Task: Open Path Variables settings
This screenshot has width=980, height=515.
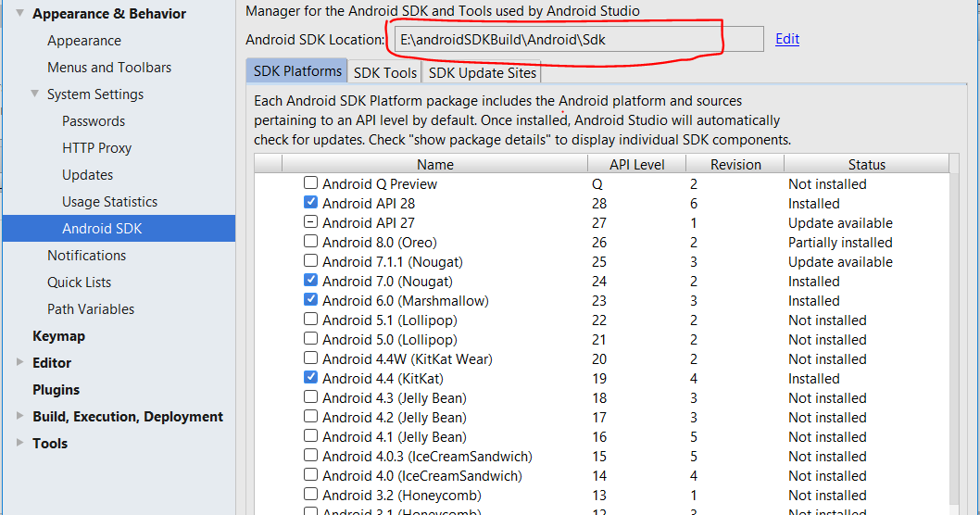Action: pos(91,309)
